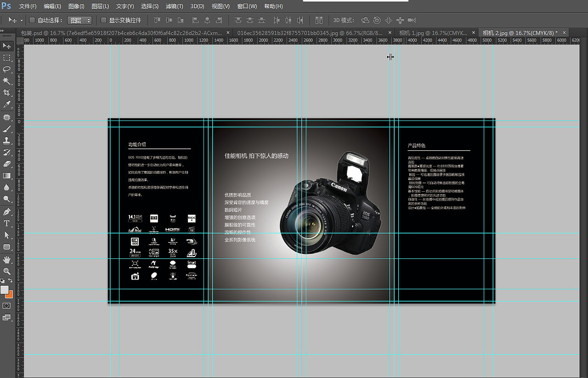588x378 pixels.
Task: Align horizontal centers of layers
Action: point(207,20)
